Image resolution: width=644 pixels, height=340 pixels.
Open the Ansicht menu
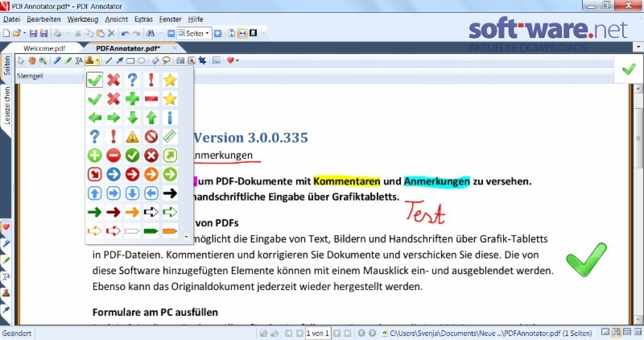[116, 19]
